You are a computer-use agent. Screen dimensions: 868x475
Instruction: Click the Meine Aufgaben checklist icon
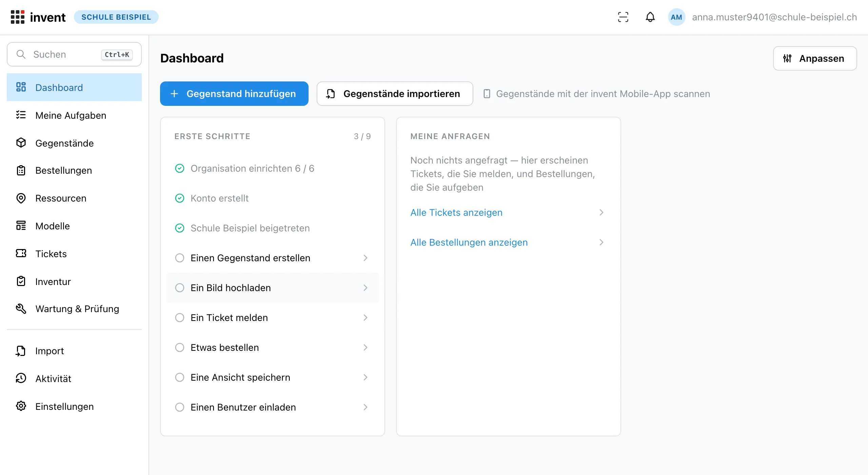point(21,115)
